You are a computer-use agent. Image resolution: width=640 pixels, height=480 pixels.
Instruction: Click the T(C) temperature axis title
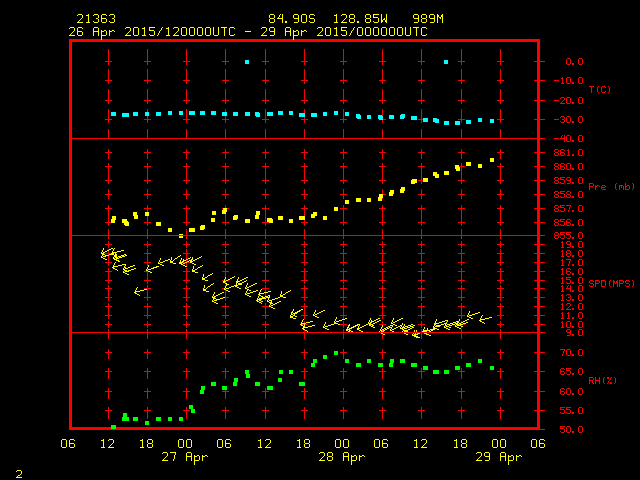coord(600,89)
